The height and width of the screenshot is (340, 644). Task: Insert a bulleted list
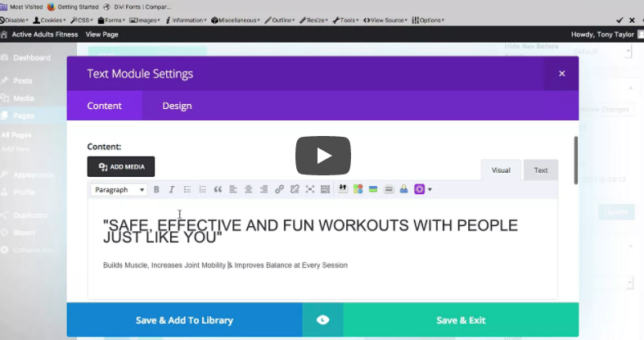click(187, 189)
